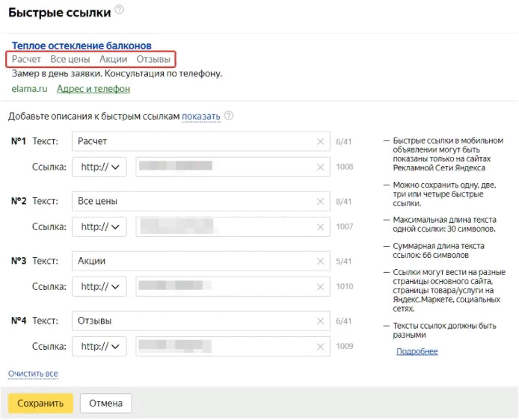Viewport: 519px width, 420px height.
Task: Clear link №3 URL field with X
Action: [x=320, y=287]
